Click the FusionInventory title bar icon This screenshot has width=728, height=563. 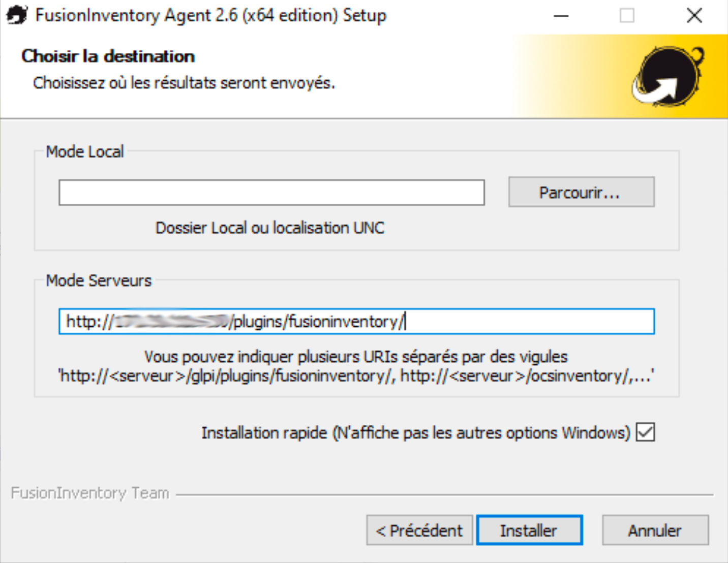point(16,15)
